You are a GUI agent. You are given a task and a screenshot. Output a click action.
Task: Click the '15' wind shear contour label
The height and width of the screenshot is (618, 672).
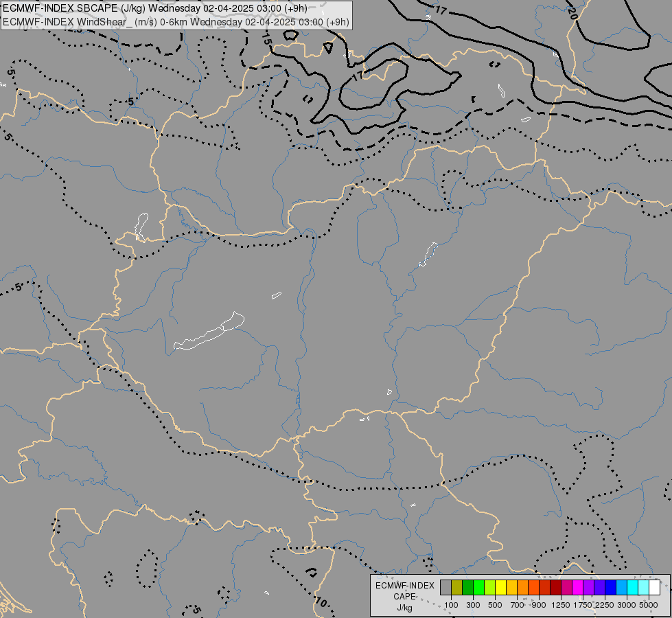click(266, 39)
